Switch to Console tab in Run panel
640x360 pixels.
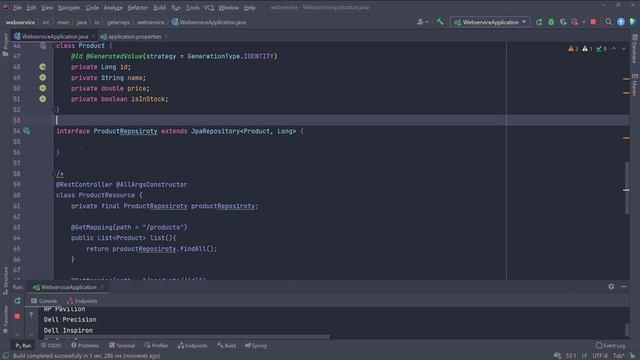(44, 301)
